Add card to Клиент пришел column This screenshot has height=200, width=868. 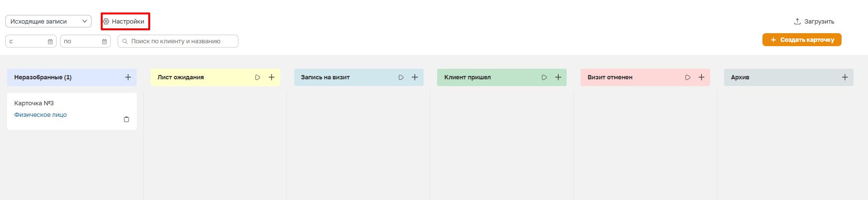[x=558, y=77]
